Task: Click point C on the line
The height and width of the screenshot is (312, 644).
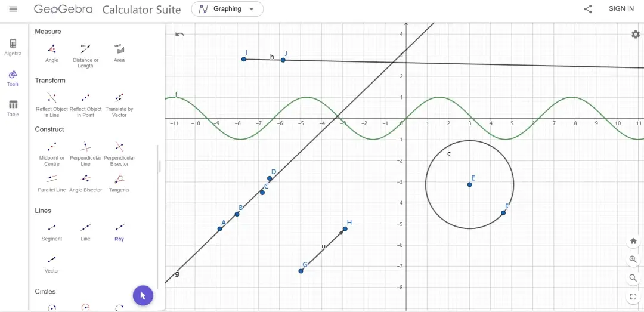Action: (262, 192)
